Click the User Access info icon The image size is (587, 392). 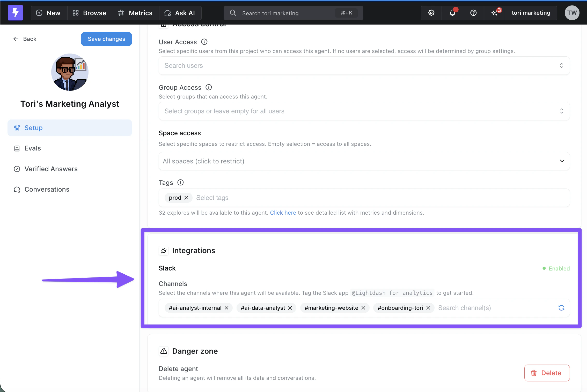tap(204, 42)
